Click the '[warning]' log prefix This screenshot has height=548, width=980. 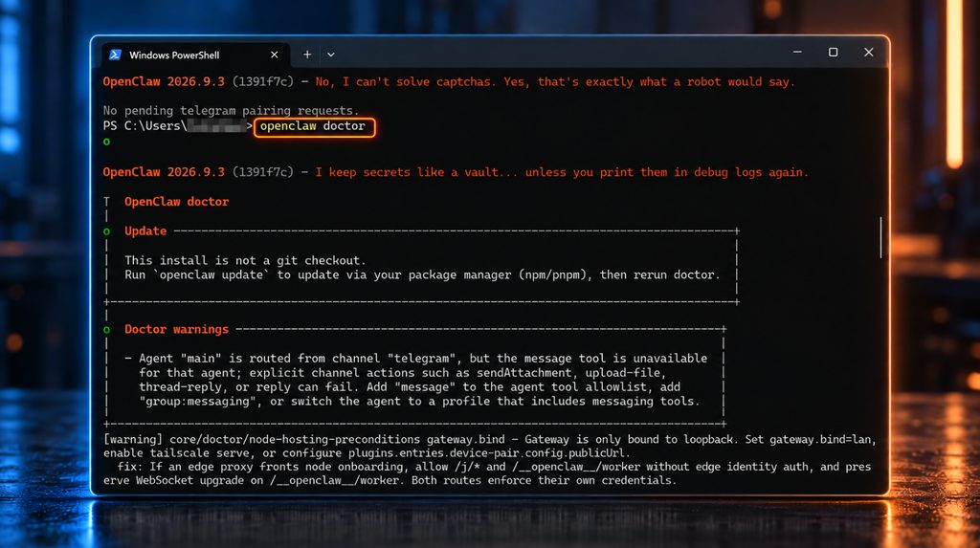click(133, 439)
